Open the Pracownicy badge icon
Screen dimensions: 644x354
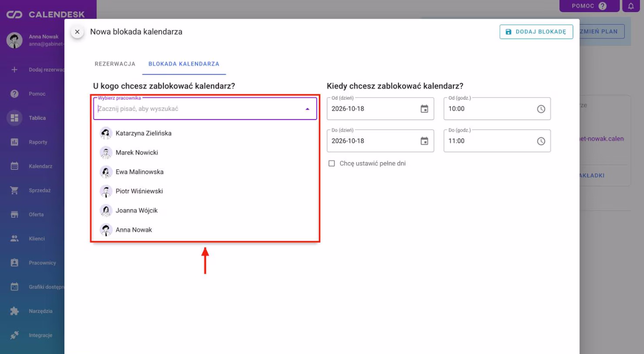coord(14,263)
